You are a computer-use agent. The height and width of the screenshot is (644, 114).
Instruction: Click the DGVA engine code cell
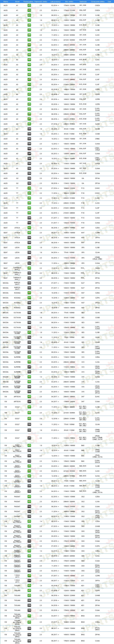click(97, 616)
